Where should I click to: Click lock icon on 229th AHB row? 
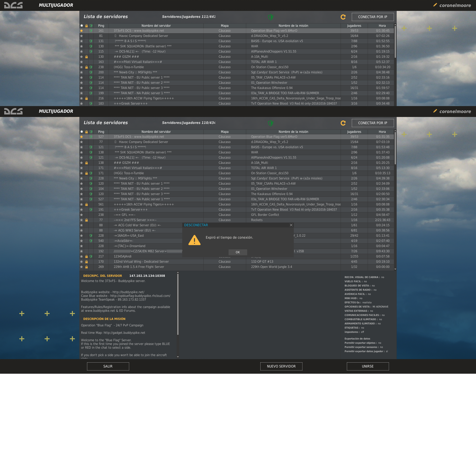[87, 267]
